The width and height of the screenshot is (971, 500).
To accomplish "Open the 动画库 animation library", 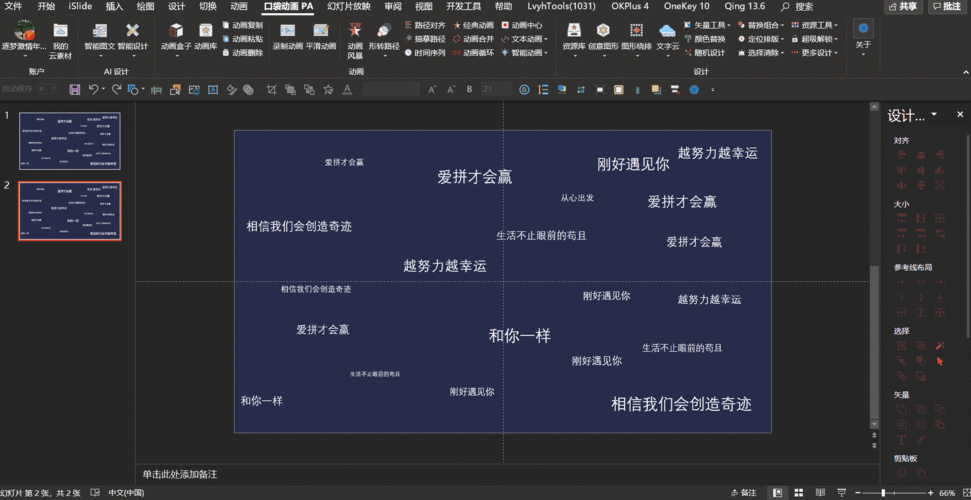I will coord(206,37).
